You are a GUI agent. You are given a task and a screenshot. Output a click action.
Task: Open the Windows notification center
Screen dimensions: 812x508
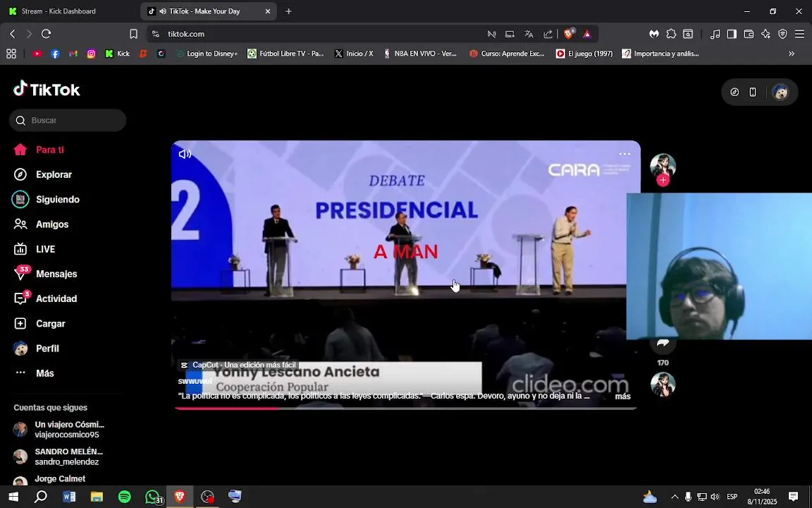[793, 497]
